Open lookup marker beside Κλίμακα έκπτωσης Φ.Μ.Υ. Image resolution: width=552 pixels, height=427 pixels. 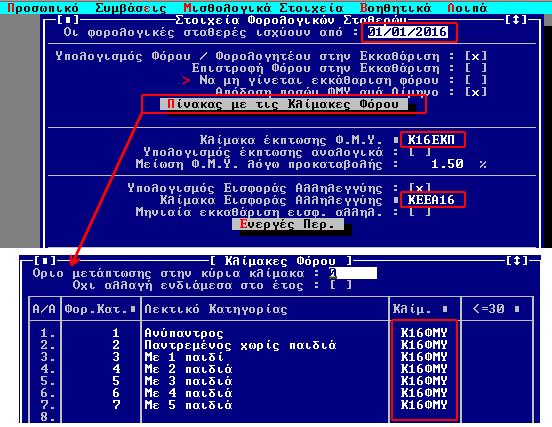coord(396,140)
